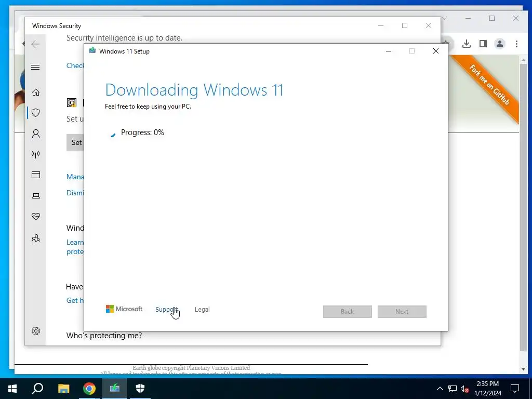
Task: Minimize the Windows Security window
Action: click(x=381, y=25)
